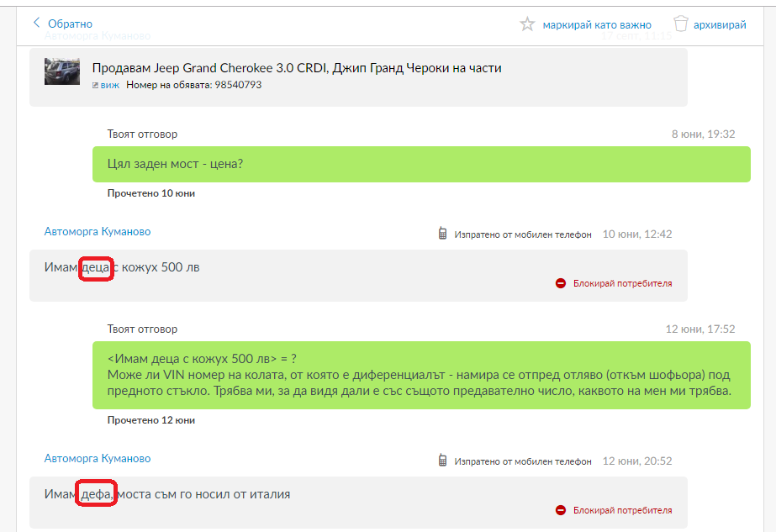Viewport: 776px width, 532px height.
Task: Click the small icon beside the виж link
Action: [x=95, y=85]
